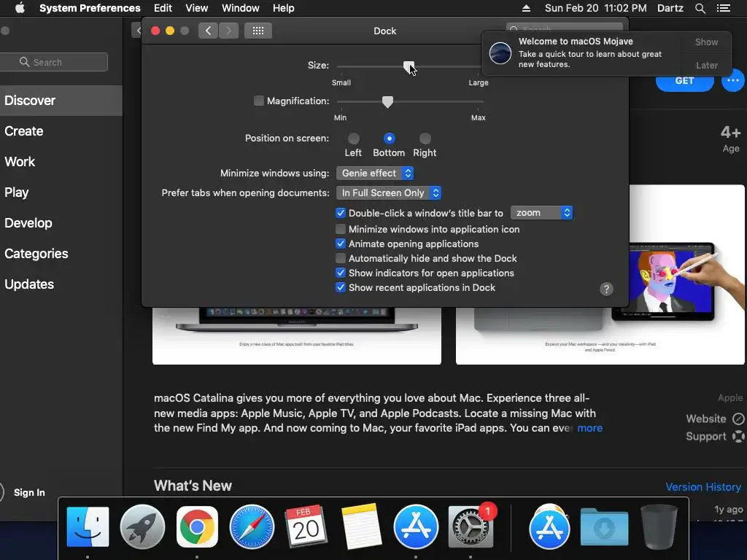Select Categories in App Store sidebar
The image size is (747, 560).
click(x=61, y=253)
